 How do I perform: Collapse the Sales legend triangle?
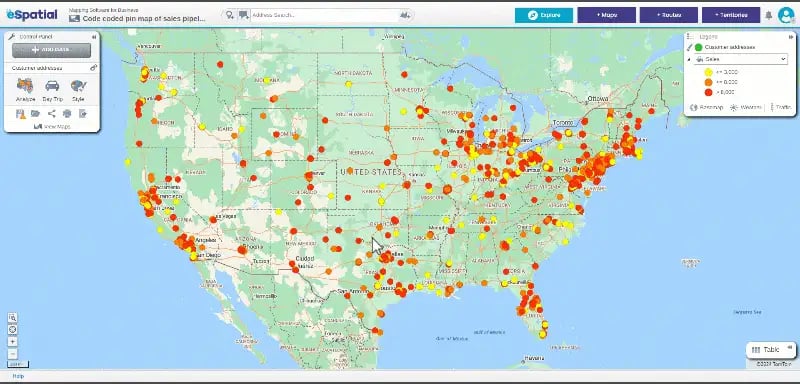tap(689, 60)
